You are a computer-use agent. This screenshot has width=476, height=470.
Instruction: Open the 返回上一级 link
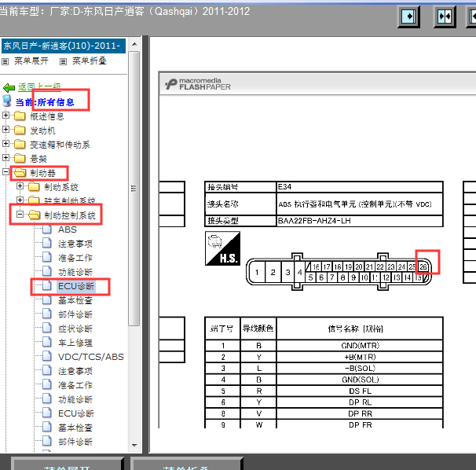click(x=39, y=87)
